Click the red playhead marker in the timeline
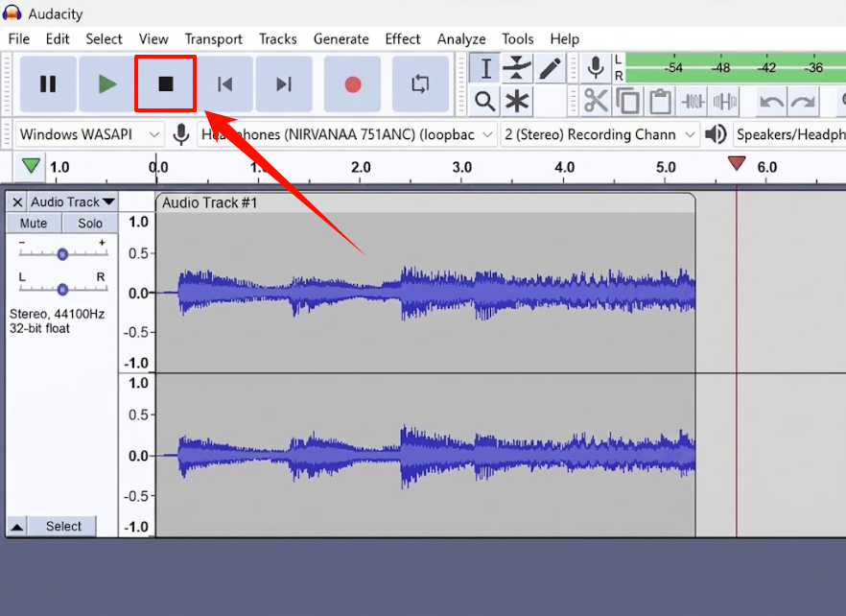 coord(737,163)
